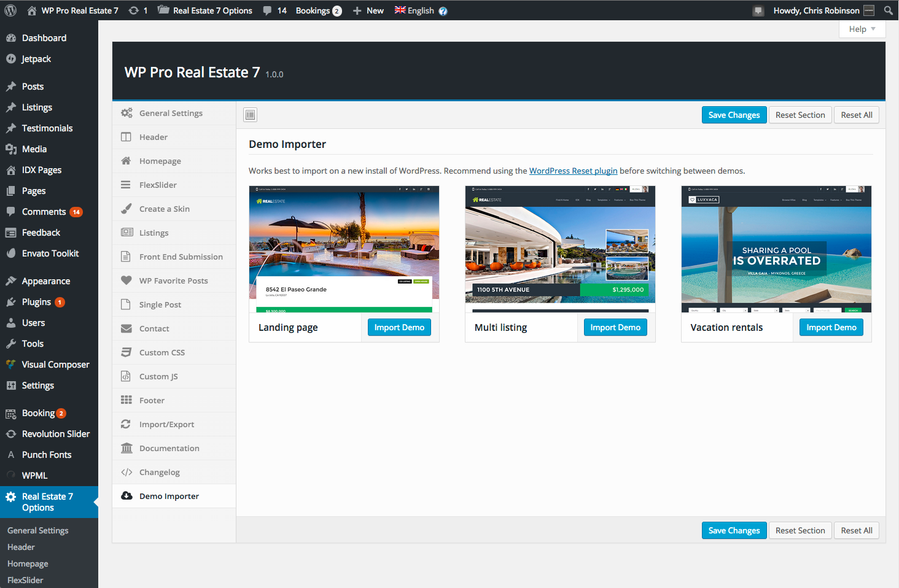
Task: Click the bottom Reset Section button
Action: tap(800, 530)
